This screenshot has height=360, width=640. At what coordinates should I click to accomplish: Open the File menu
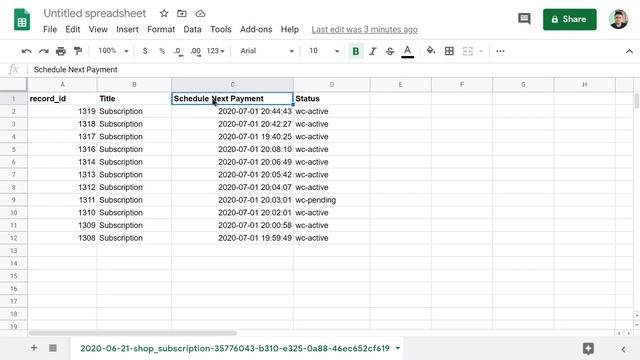pos(50,29)
